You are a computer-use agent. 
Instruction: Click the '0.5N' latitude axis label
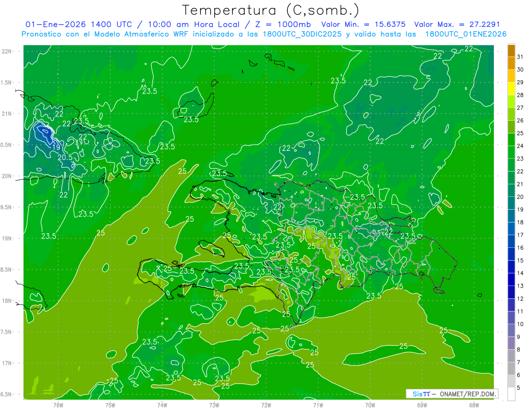point(7,145)
